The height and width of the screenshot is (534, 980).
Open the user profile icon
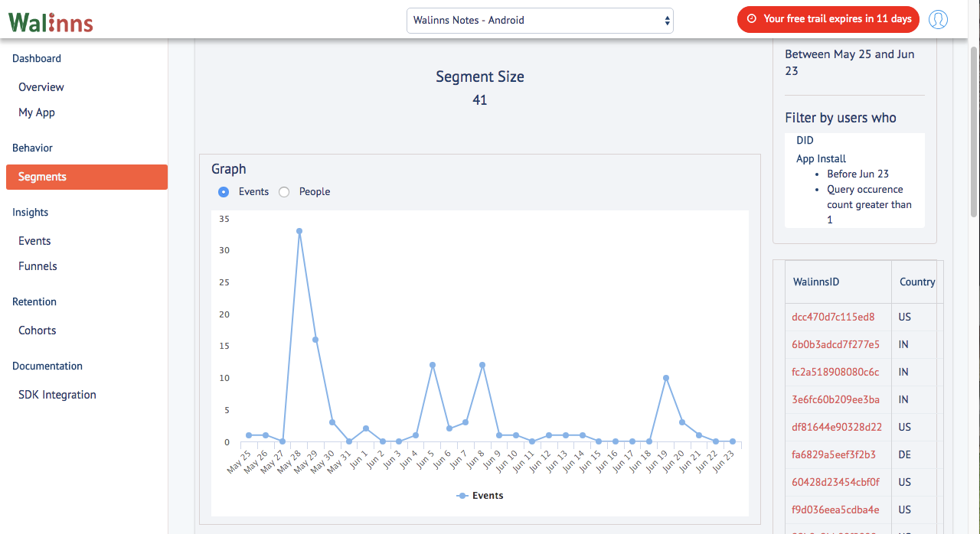tap(938, 20)
